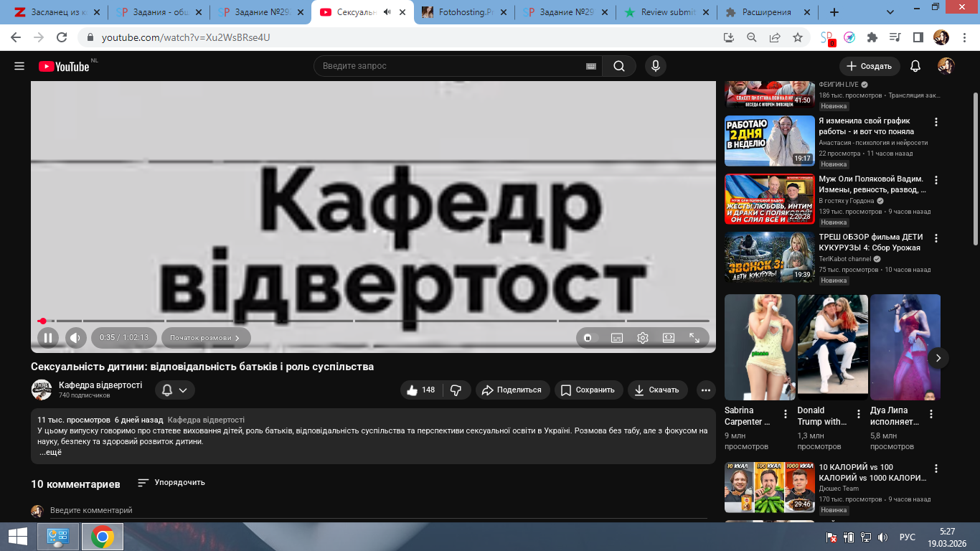Open the 'РАБОТАЮ 2 ДНЯ В НЕДЕЛЮ' thumbnail
Viewport: 980px width, 551px height.
[770, 141]
